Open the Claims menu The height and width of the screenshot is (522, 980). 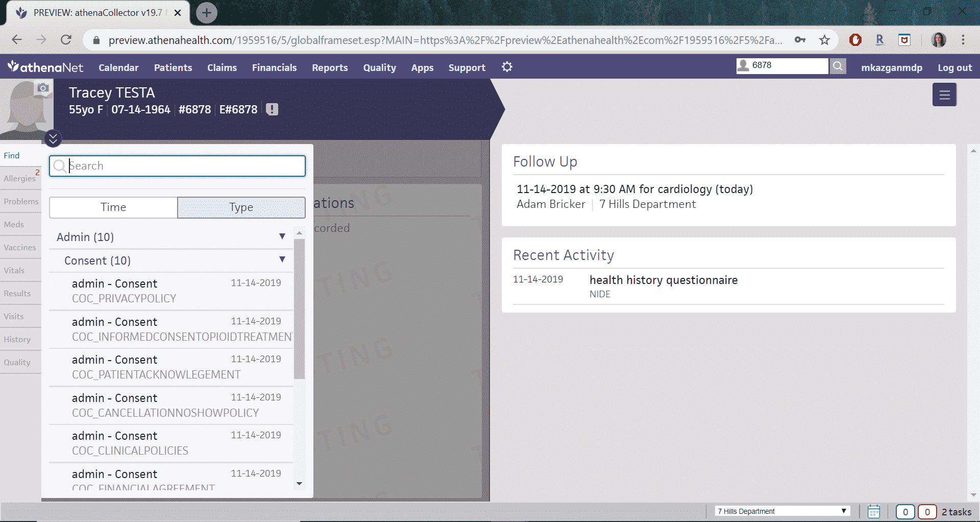(222, 67)
